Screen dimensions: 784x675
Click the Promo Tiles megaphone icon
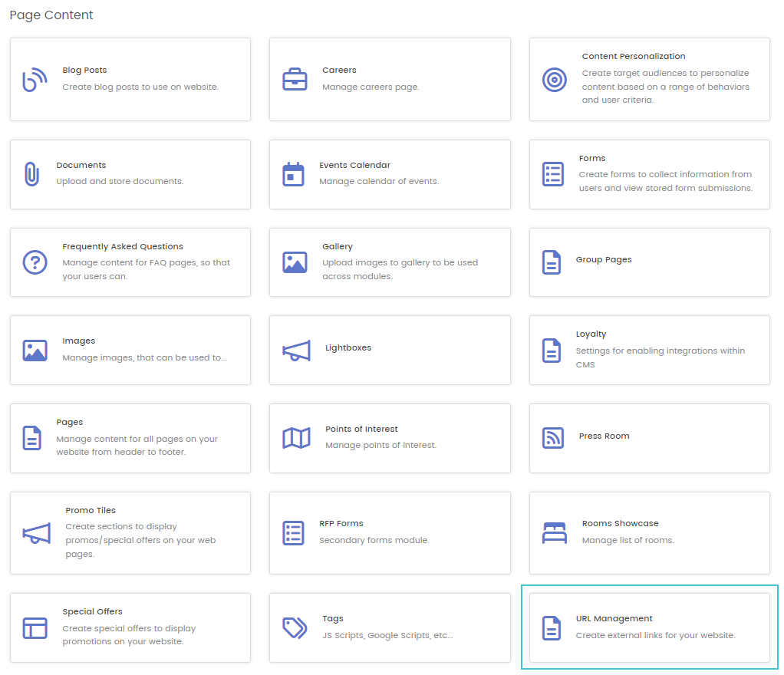click(x=37, y=534)
